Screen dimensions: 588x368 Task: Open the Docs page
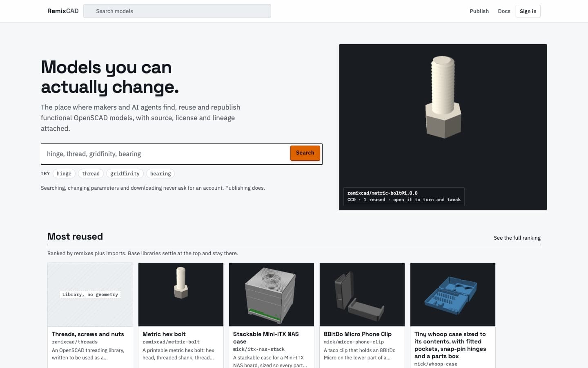click(504, 11)
